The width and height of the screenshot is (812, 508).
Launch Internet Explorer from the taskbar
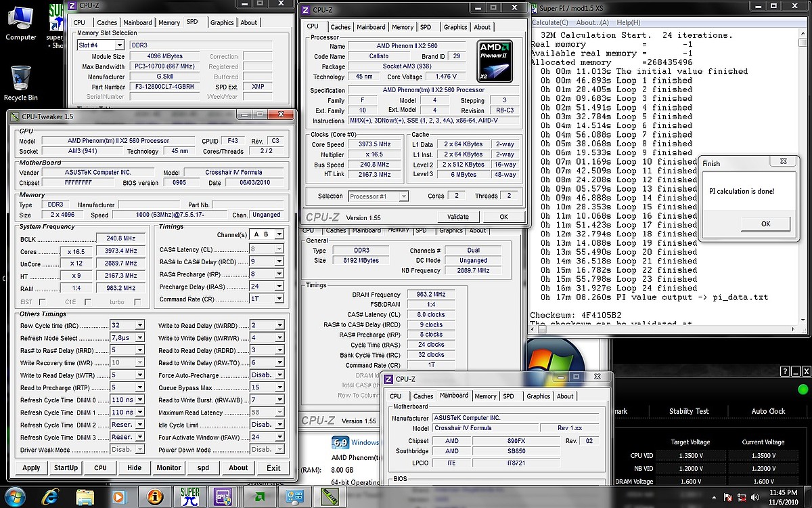pos(50,496)
